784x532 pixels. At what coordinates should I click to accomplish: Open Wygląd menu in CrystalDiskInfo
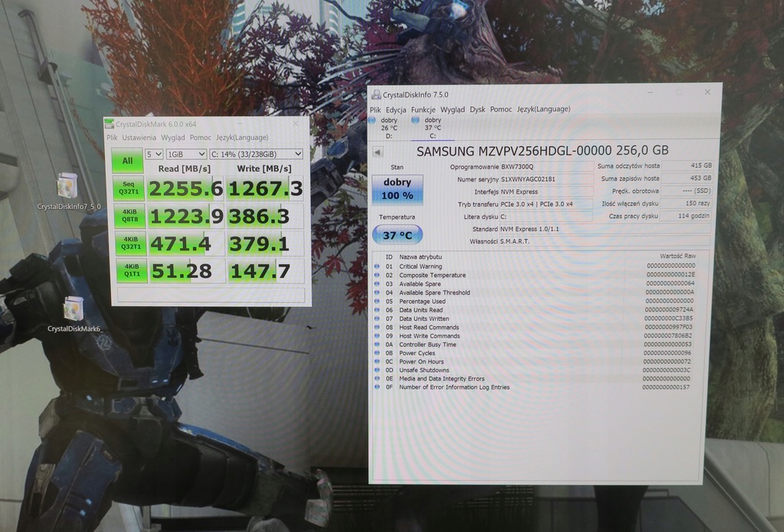click(x=452, y=109)
